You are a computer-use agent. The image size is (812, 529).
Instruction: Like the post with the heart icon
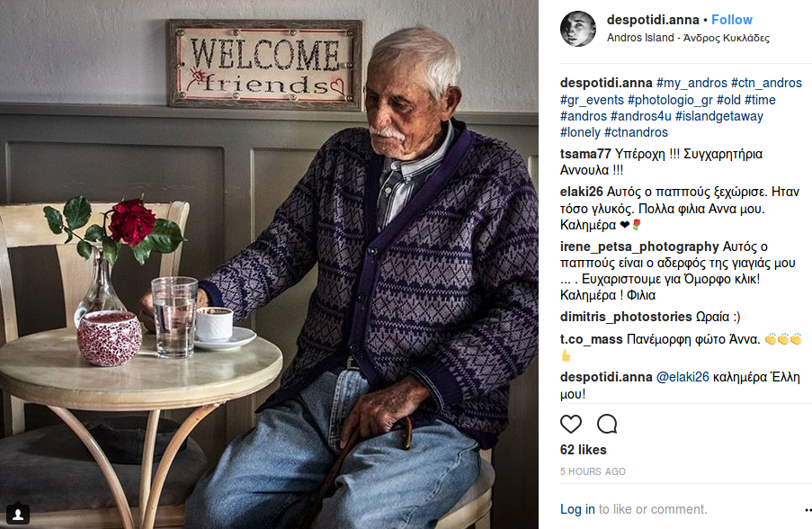pos(571,425)
